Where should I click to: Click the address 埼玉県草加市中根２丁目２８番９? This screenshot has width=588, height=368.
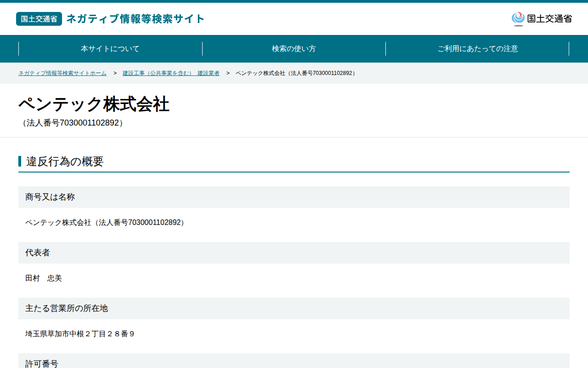(80, 334)
